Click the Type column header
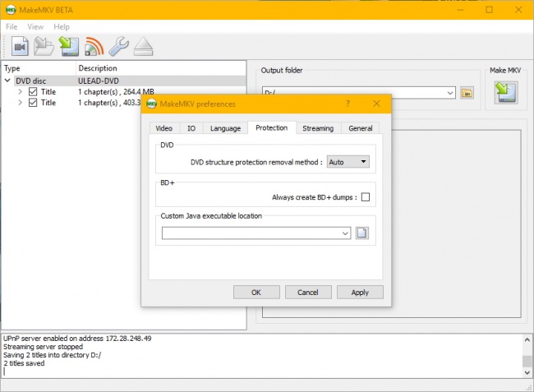This screenshot has width=534, height=392. (39, 68)
